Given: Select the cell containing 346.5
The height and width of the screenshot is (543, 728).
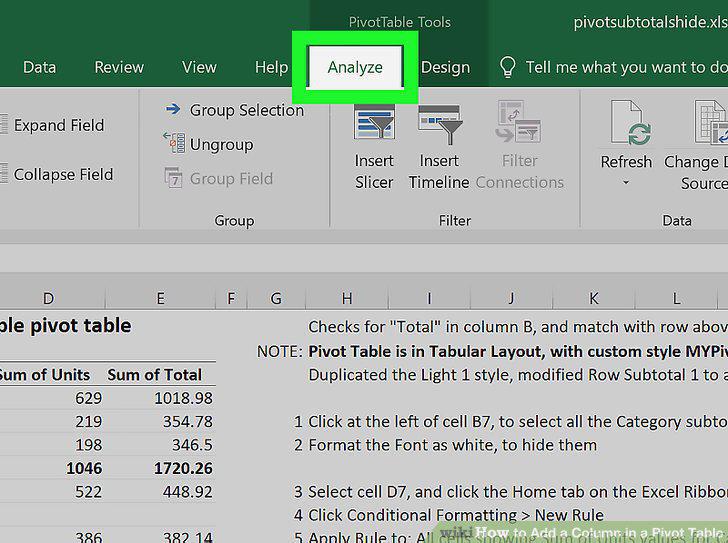Looking at the screenshot, I should point(192,445).
